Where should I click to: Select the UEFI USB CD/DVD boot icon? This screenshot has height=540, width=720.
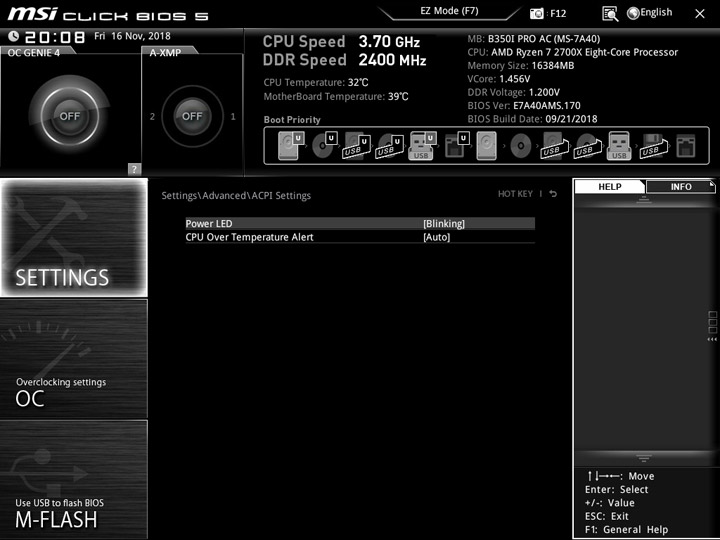tap(389, 146)
